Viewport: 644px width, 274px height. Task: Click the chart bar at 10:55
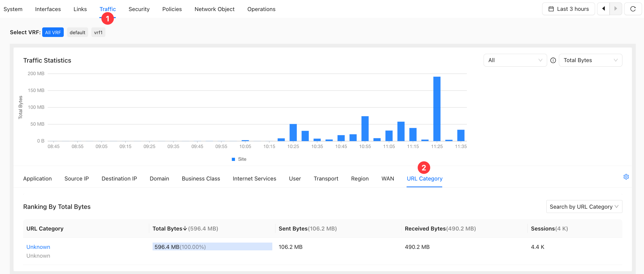365,128
